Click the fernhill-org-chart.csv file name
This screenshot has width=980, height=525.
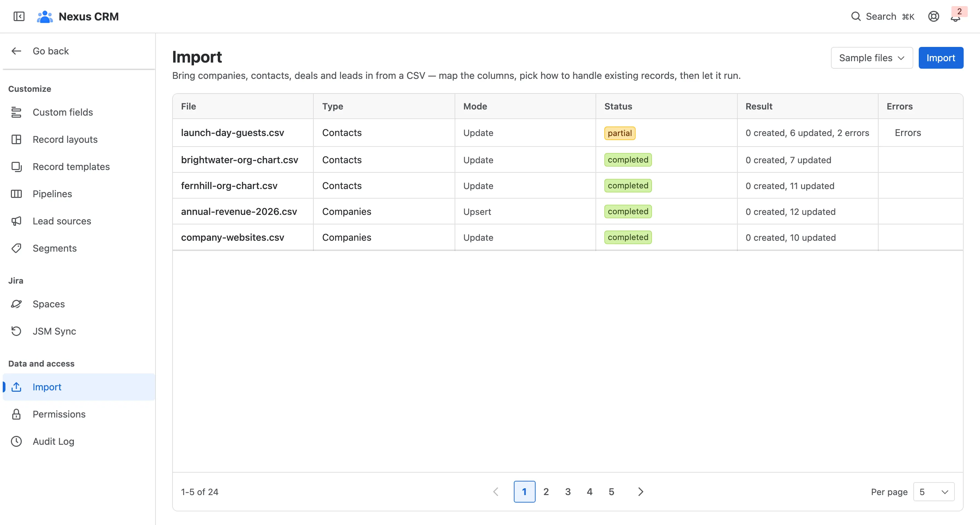click(x=229, y=186)
